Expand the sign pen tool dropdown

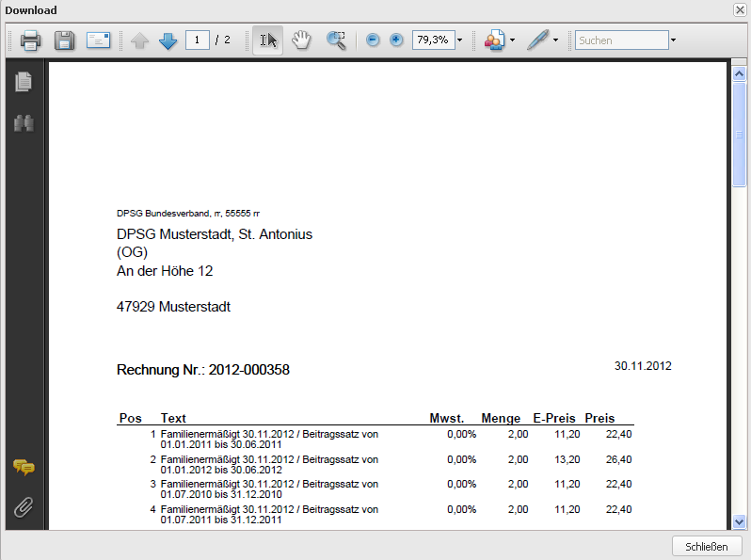click(555, 40)
